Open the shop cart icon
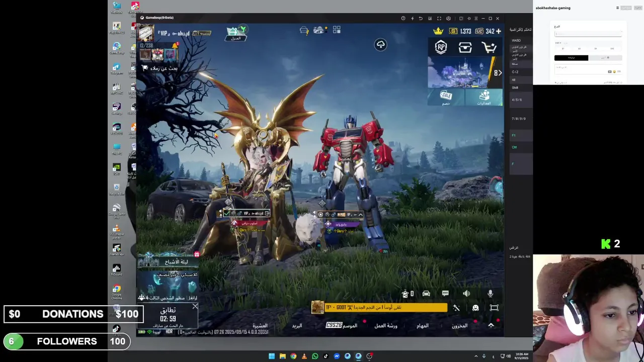The image size is (644, 362). (x=489, y=47)
